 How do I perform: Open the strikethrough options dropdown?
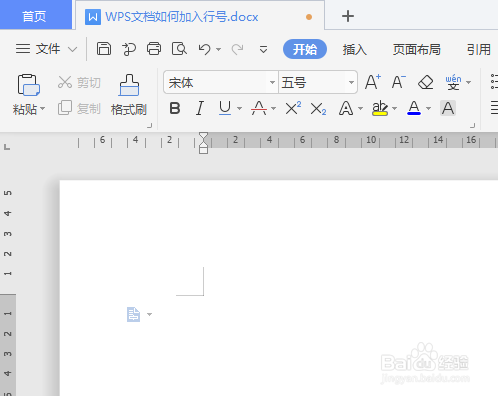274,108
